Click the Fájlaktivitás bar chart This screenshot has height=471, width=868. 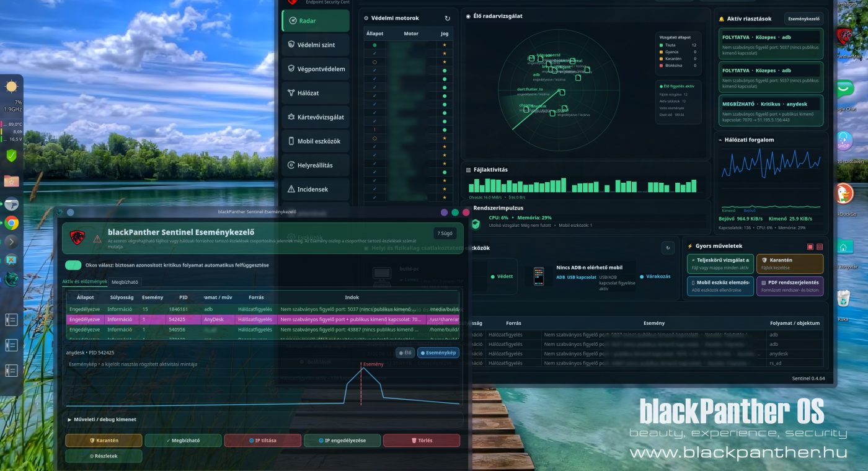coord(582,186)
